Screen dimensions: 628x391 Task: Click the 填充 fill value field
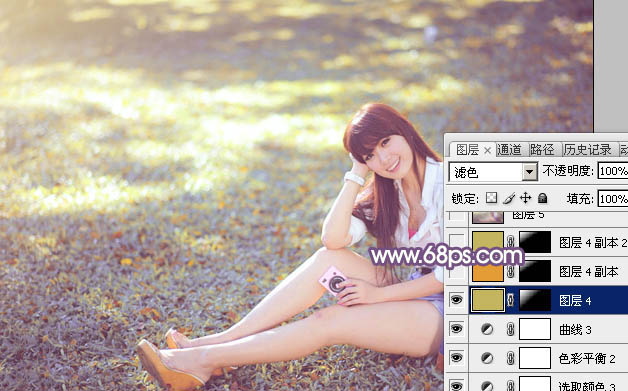[613, 199]
